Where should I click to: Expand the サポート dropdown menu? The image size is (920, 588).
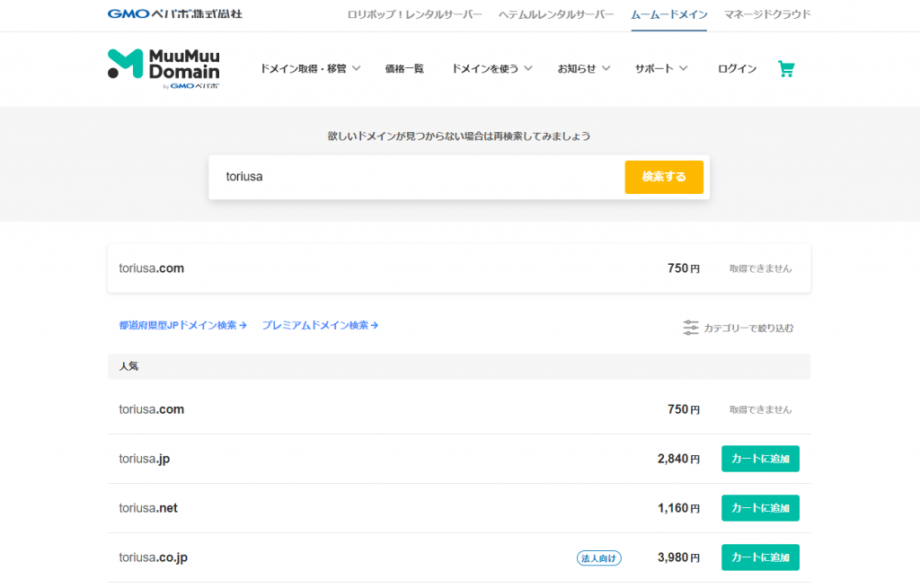click(660, 68)
